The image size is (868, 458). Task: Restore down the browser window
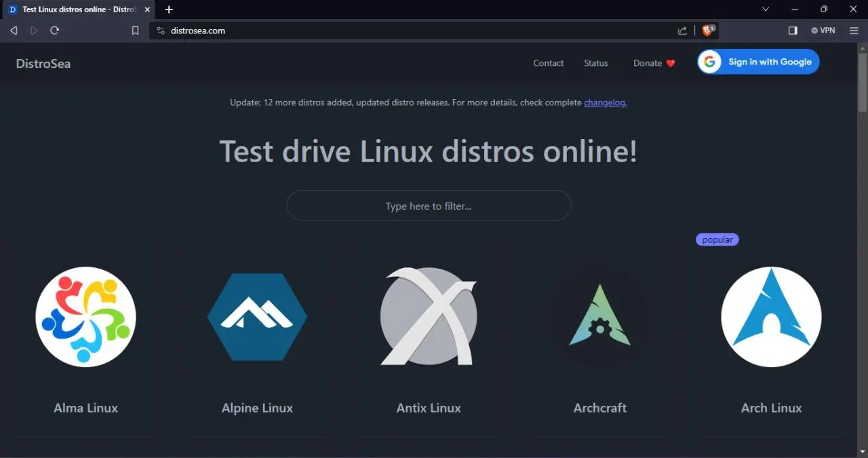(x=824, y=9)
